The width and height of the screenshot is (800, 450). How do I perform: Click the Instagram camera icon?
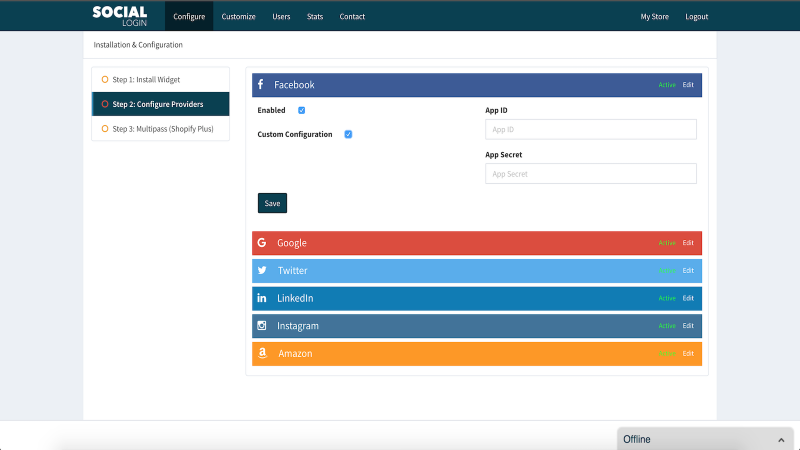point(262,326)
